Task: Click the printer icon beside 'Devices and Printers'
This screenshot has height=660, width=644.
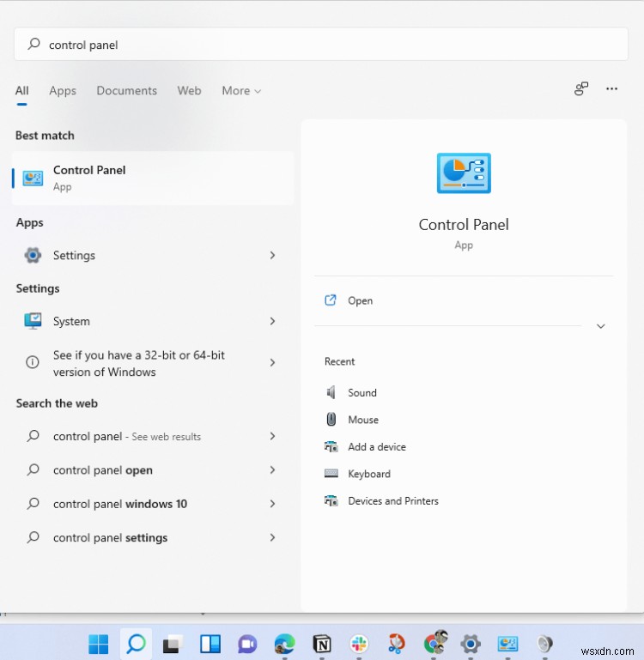Action: click(x=331, y=501)
